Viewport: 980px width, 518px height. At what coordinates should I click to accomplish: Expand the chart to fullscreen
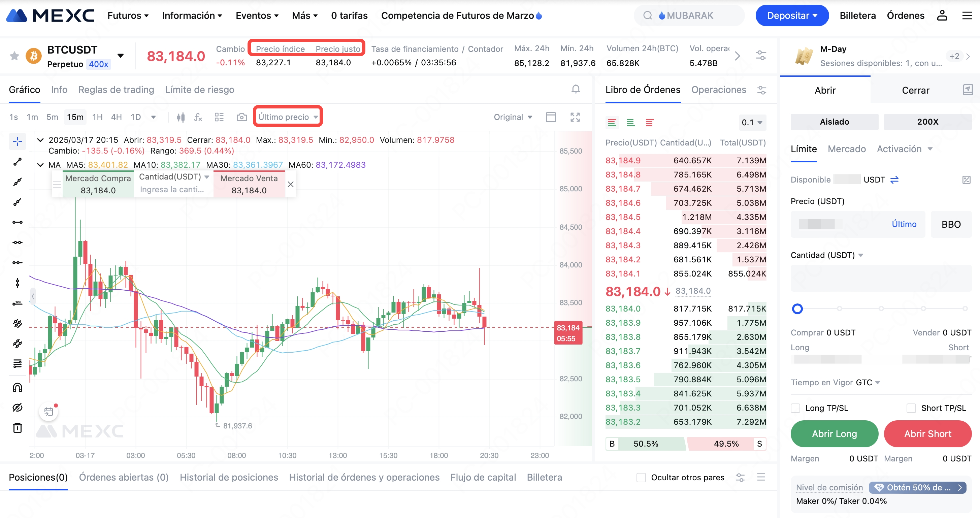click(575, 117)
